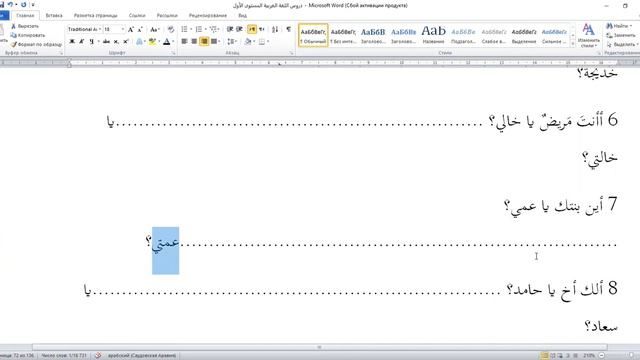
Task: Click Найти (Find) button
Action: click(x=619, y=26)
